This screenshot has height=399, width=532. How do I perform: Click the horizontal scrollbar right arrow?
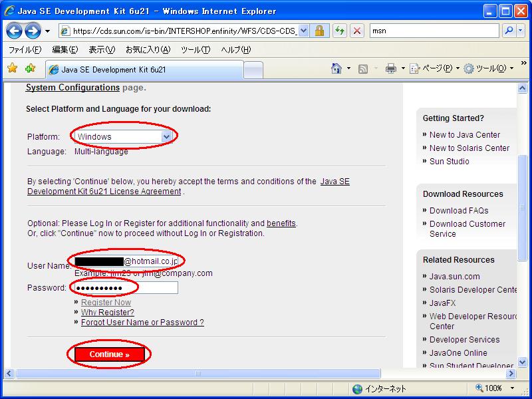[x=511, y=374]
